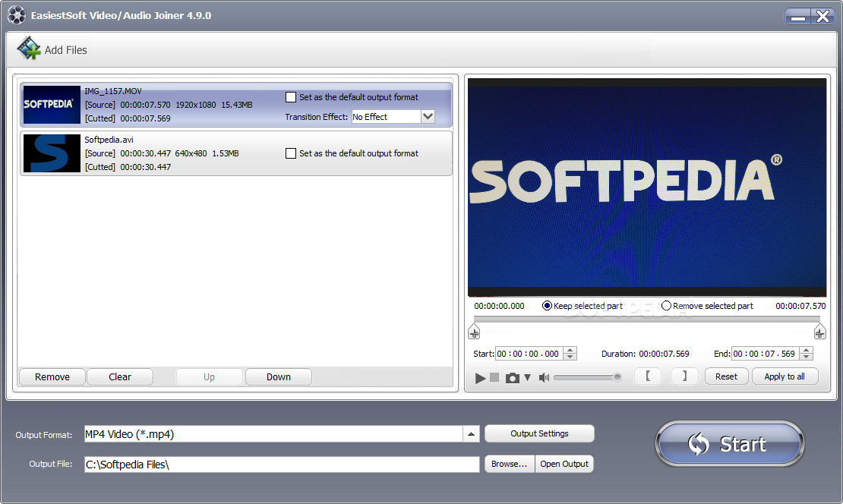Screen dimensions: 843x504
Task: Click the trim timeline track
Action: tap(647, 319)
